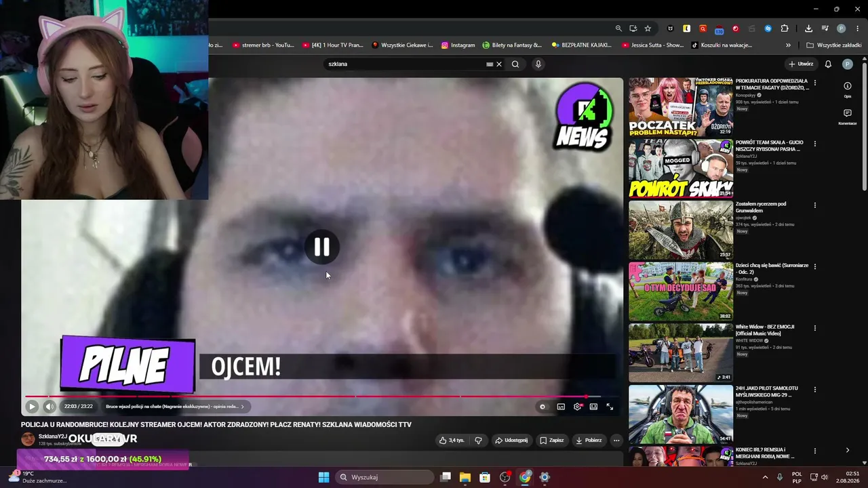Viewport: 868px width, 488px height.
Task: Mute the video with the speaker icon
Action: (x=50, y=407)
